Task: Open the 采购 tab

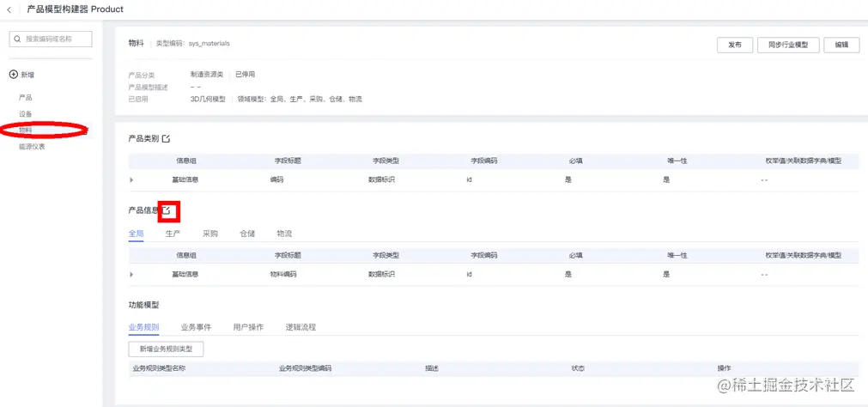Action: pos(209,234)
